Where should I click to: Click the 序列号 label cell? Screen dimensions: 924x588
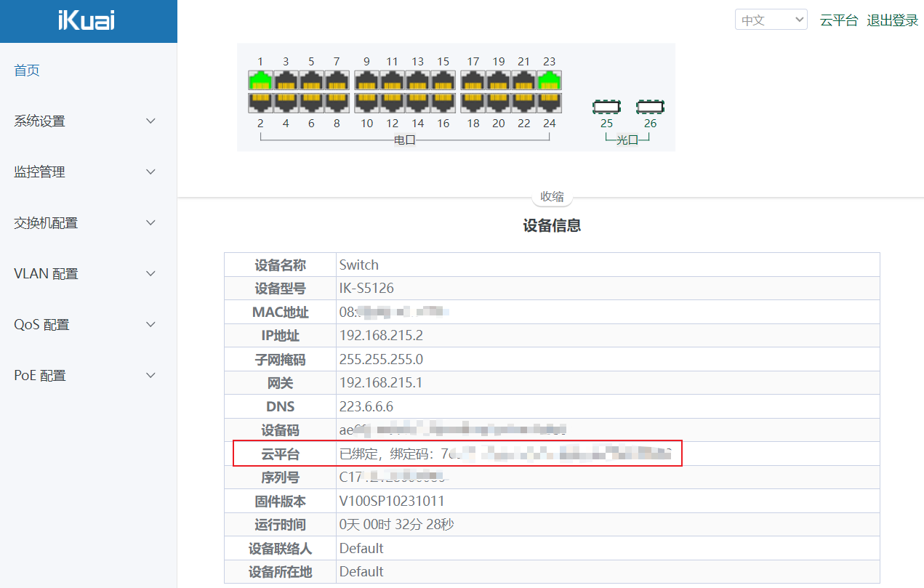(281, 478)
